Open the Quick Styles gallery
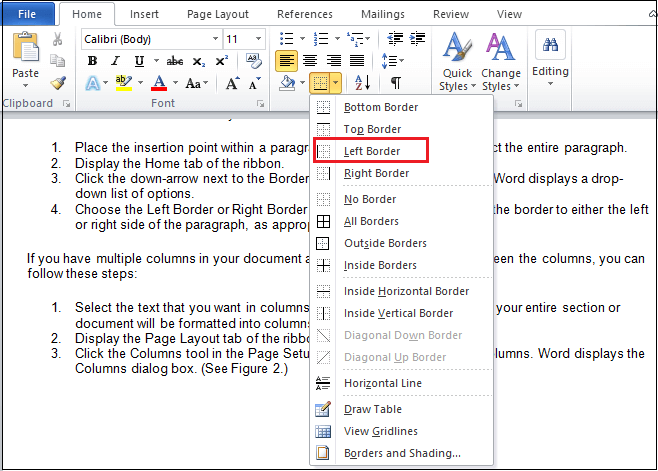The image size is (658, 471). 457,61
